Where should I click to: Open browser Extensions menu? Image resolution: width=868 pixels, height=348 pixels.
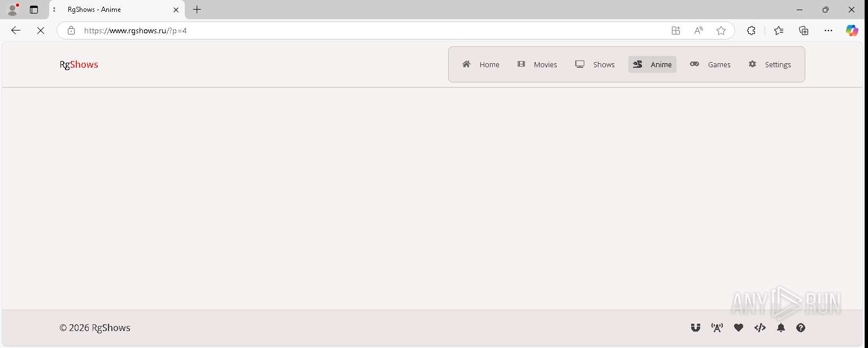751,31
